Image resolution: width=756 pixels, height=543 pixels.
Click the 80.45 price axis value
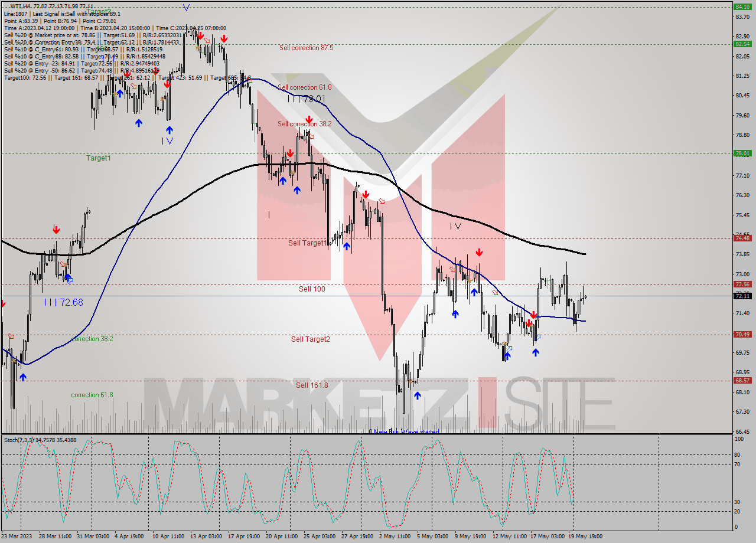coord(742,96)
